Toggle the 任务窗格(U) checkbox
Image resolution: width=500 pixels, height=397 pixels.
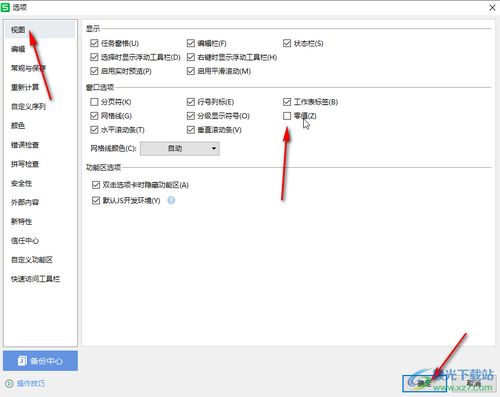tap(94, 43)
